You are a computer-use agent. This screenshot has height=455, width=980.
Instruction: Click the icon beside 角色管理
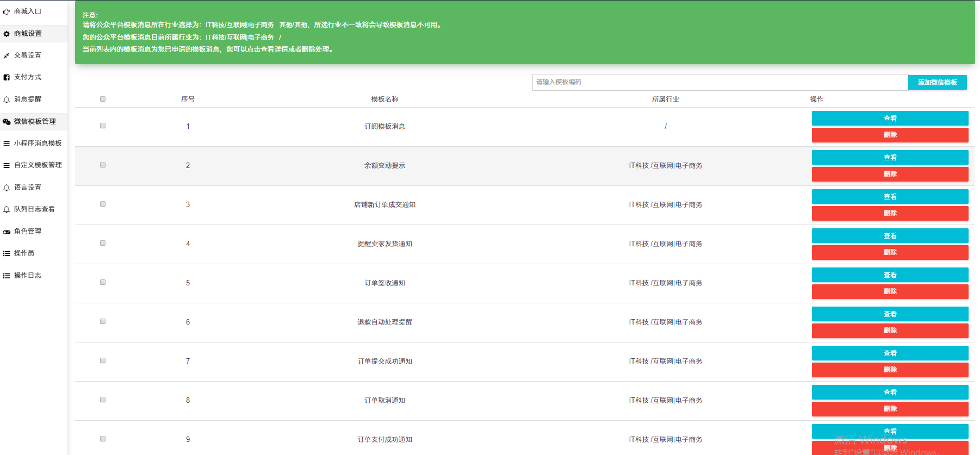[7, 232]
